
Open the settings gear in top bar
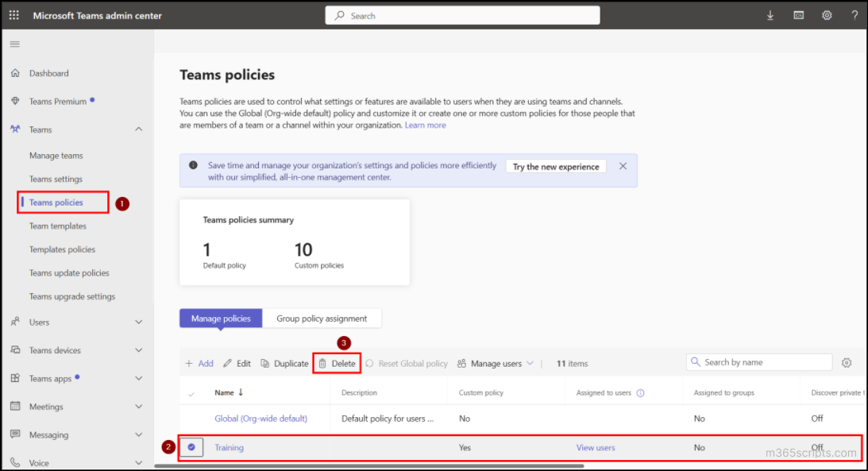pyautogui.click(x=827, y=16)
